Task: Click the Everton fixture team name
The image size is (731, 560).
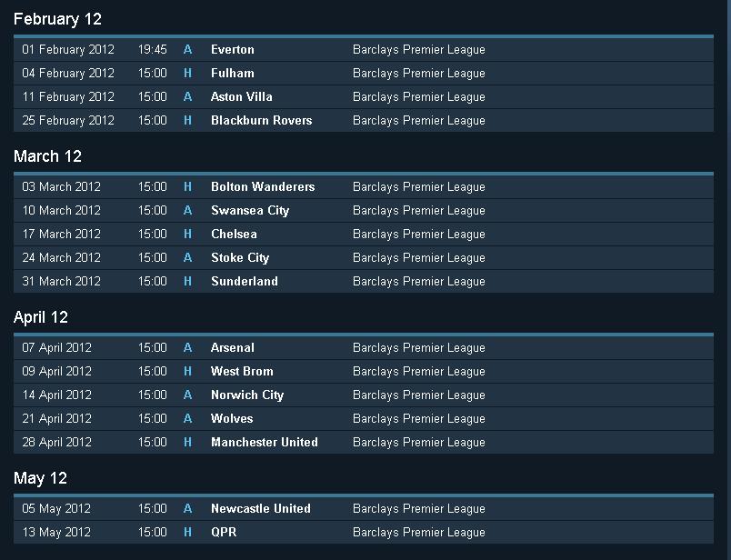Action: (233, 50)
